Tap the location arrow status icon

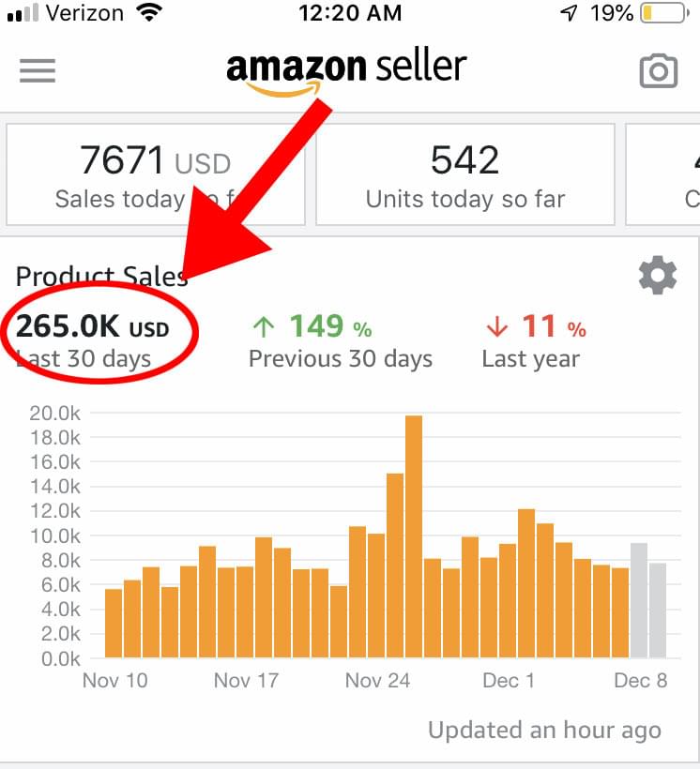pyautogui.click(x=570, y=13)
